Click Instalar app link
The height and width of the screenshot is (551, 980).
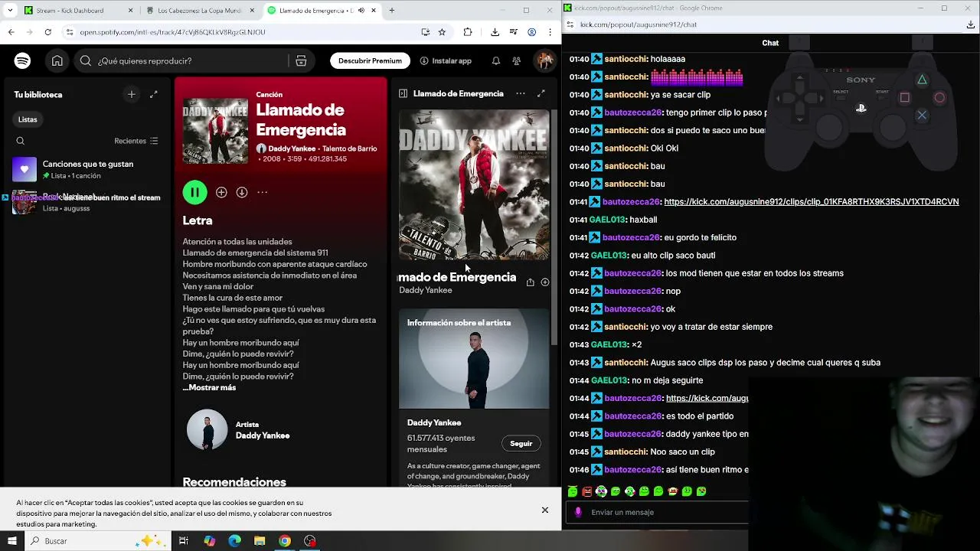[446, 60]
